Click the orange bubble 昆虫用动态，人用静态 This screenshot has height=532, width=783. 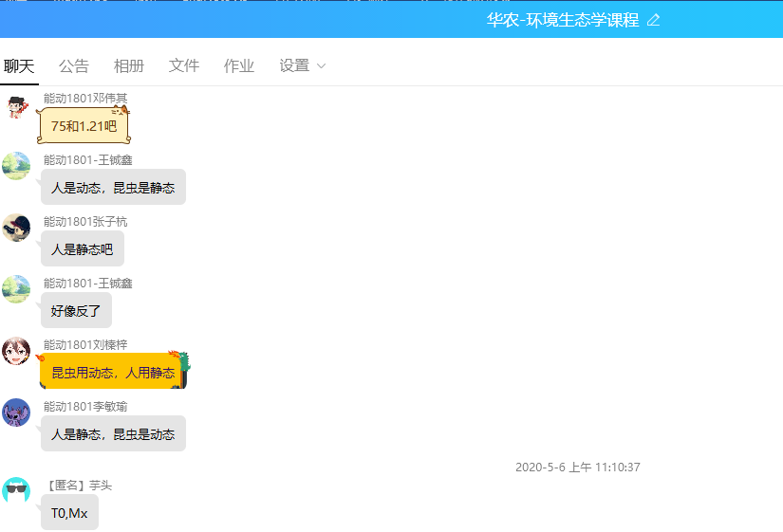coord(113,373)
